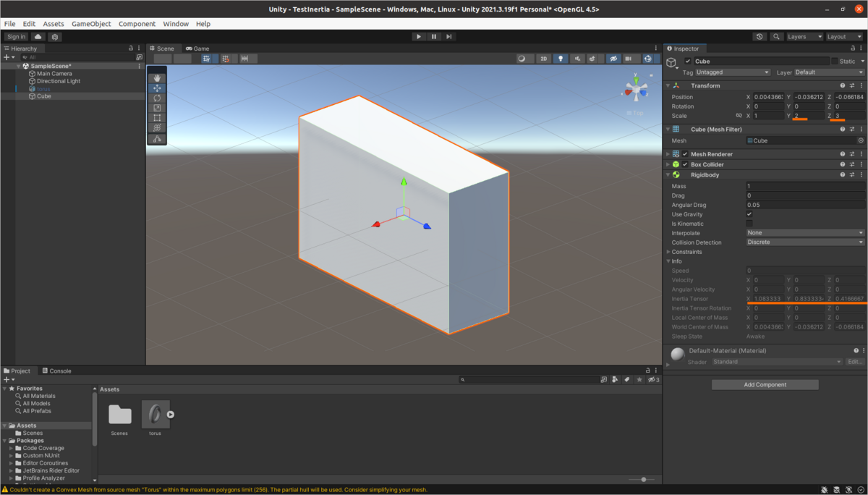Click the Pause button
The height and width of the screenshot is (495, 868).
click(x=434, y=36)
